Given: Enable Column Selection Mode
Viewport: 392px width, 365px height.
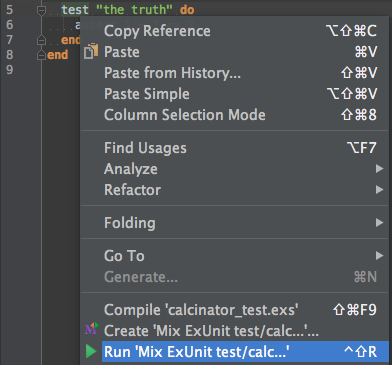Looking at the screenshot, I should tap(235, 115).
